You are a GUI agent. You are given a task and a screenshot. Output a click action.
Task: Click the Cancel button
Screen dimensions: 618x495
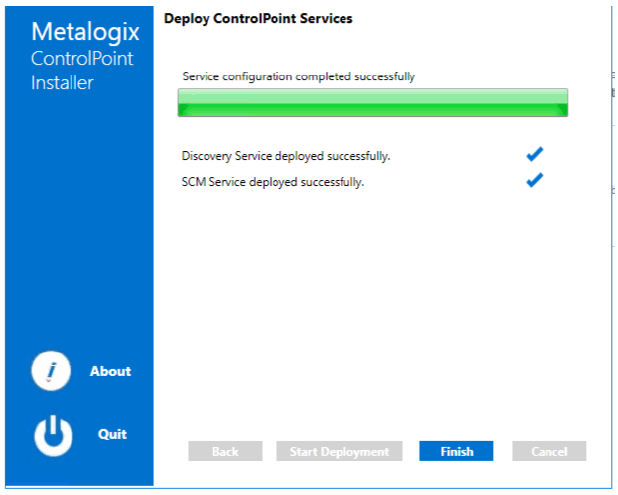549,451
